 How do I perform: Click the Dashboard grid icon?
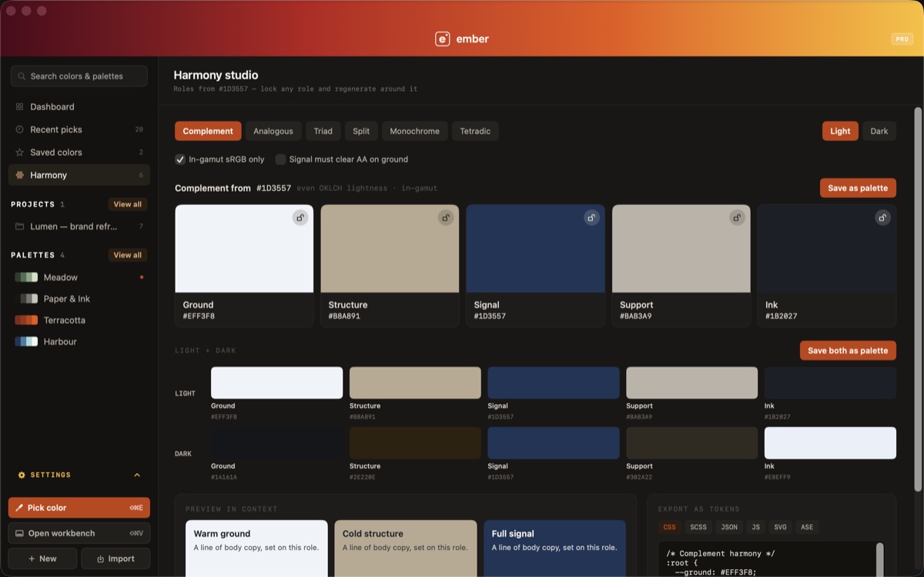(19, 106)
